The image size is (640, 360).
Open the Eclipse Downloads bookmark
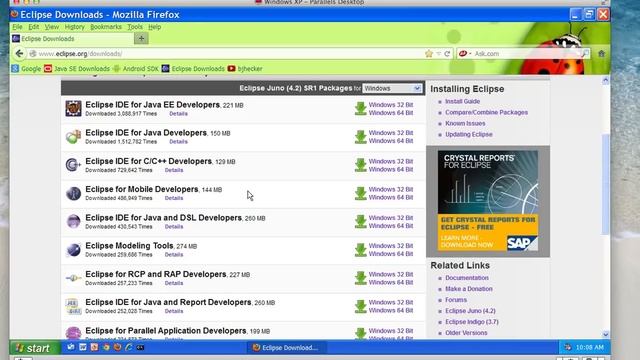193,69
